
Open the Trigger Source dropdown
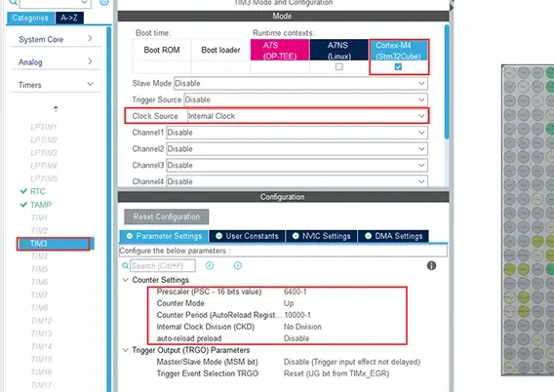click(x=305, y=99)
